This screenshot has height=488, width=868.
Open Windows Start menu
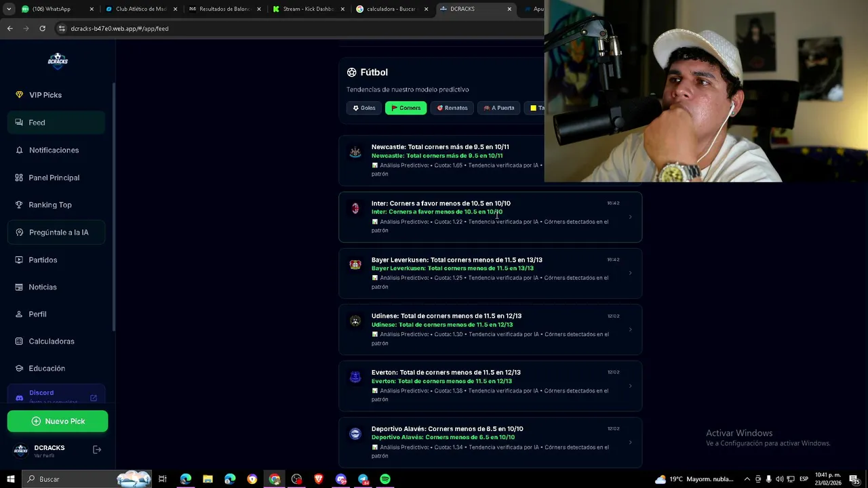pos(10,479)
